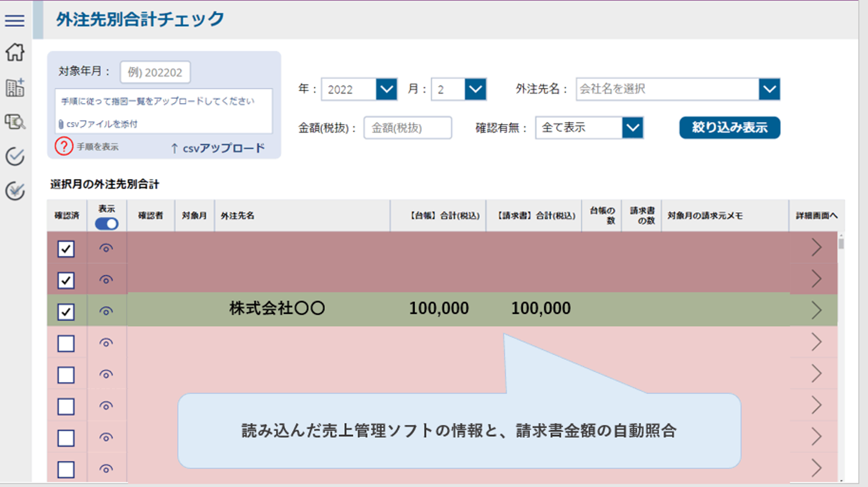Go to the home screen icon

(x=14, y=52)
